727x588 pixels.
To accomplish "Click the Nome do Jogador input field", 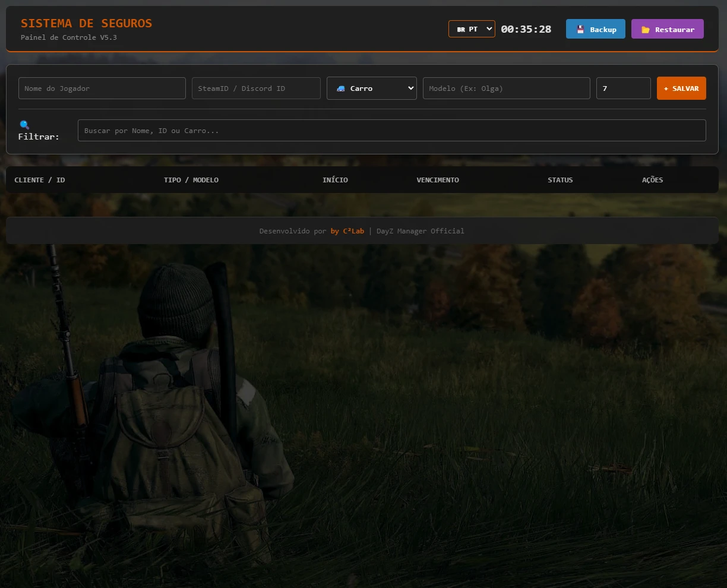I will click(x=102, y=88).
